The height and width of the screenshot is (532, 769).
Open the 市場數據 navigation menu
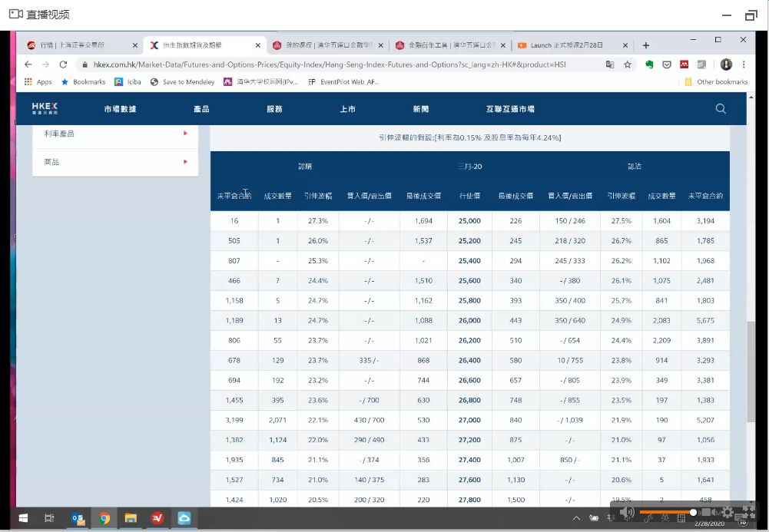click(x=120, y=109)
